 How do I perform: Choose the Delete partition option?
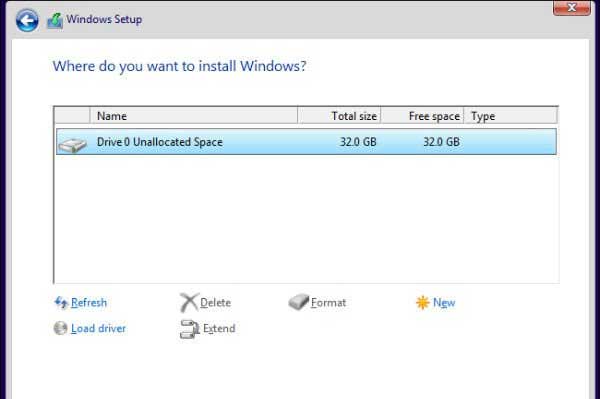[215, 303]
